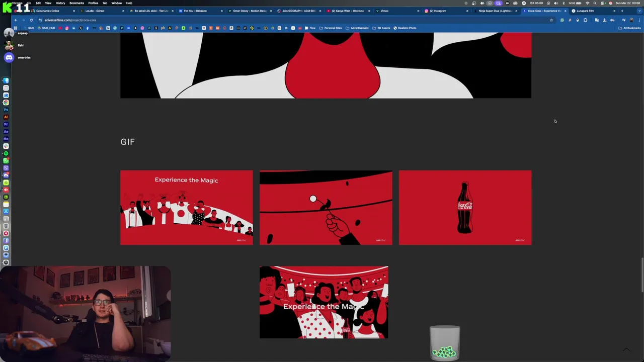Switch to the Instagram tab
This screenshot has height=362, width=644.
click(445, 11)
